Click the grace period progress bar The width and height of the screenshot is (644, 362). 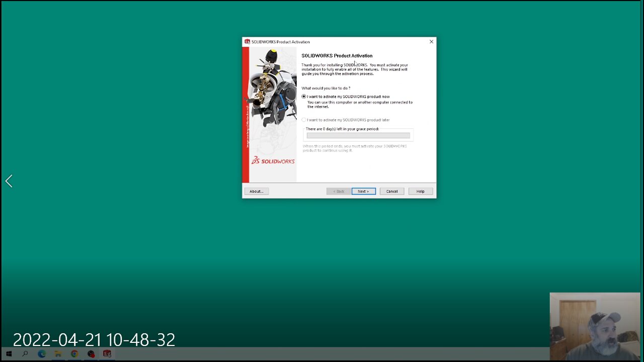click(358, 135)
